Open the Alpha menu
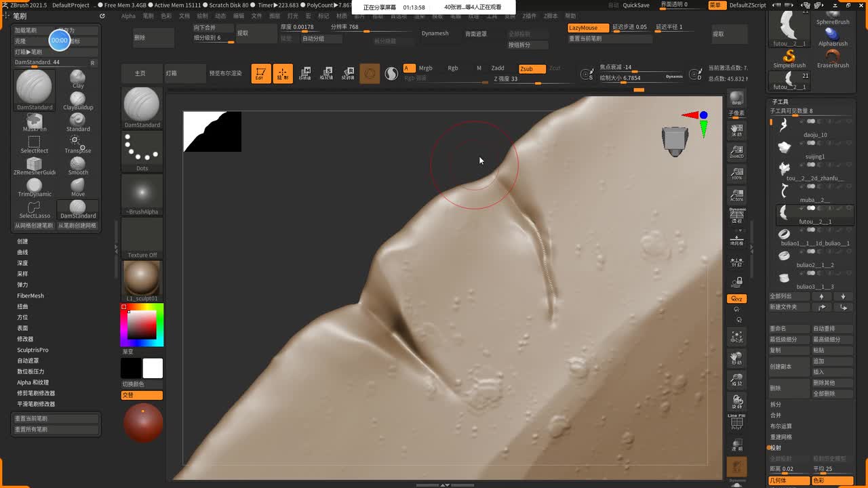 128,16
